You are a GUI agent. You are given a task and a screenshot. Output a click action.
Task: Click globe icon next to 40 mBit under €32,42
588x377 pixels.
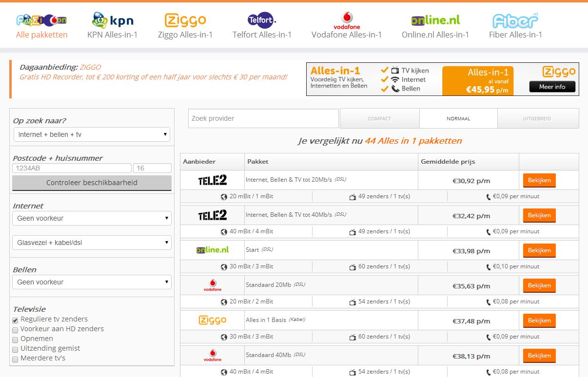pyautogui.click(x=224, y=232)
